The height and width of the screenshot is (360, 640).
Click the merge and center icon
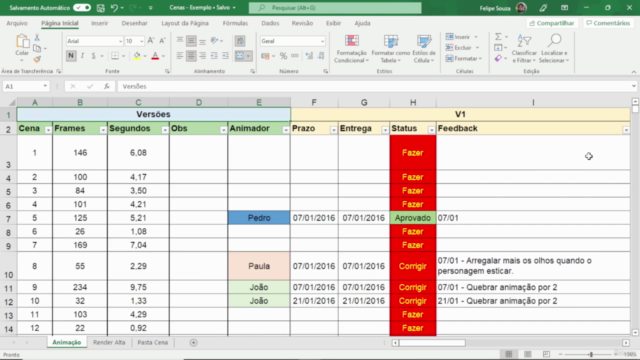(240, 56)
